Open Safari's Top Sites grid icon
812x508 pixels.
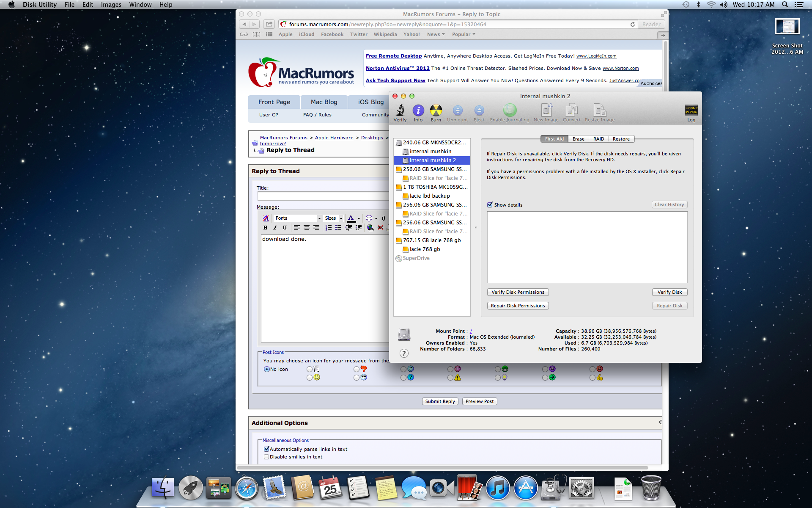(x=269, y=34)
